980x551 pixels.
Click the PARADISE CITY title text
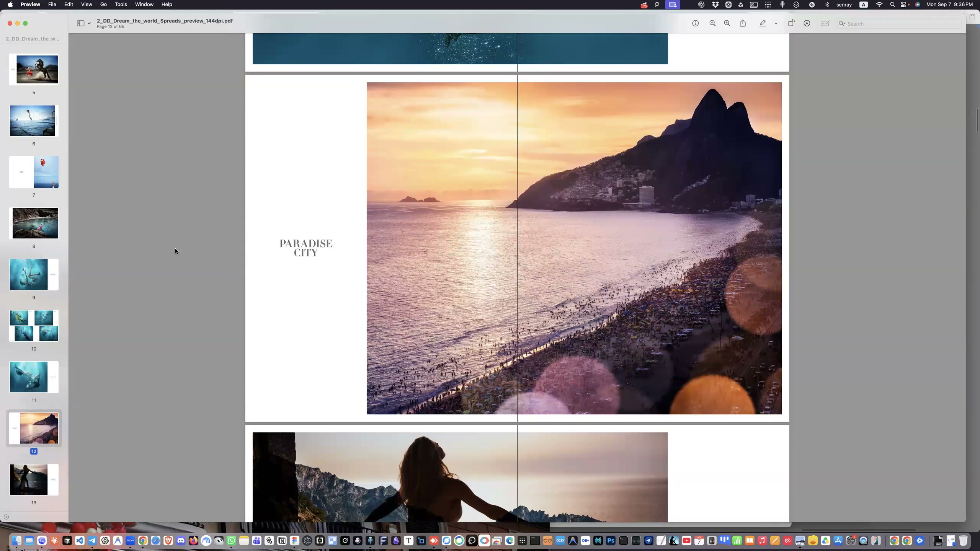tap(306, 248)
